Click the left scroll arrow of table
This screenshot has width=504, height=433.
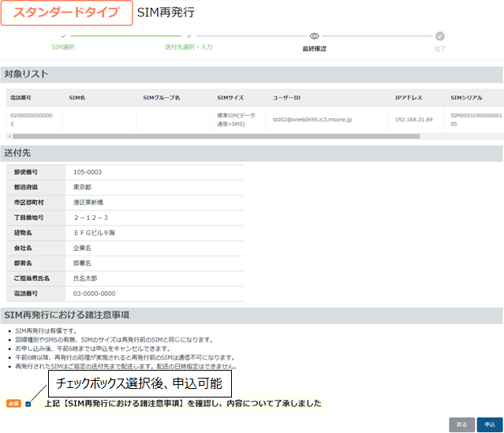tap(9, 136)
